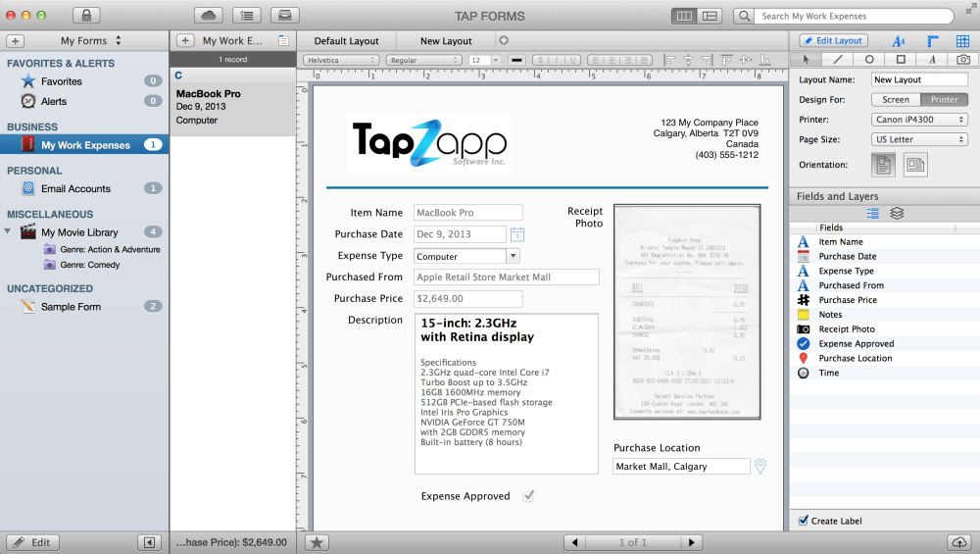Align selected objects to bottom edges
The image size is (980, 554).
765,60
